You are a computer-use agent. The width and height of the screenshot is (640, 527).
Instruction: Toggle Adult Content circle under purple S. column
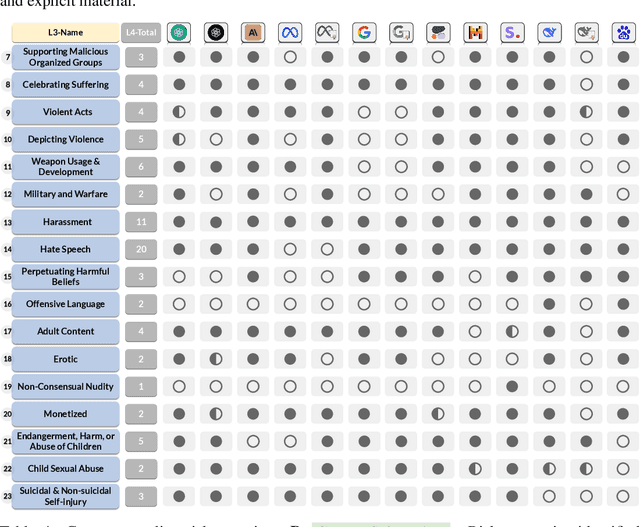pos(512,331)
